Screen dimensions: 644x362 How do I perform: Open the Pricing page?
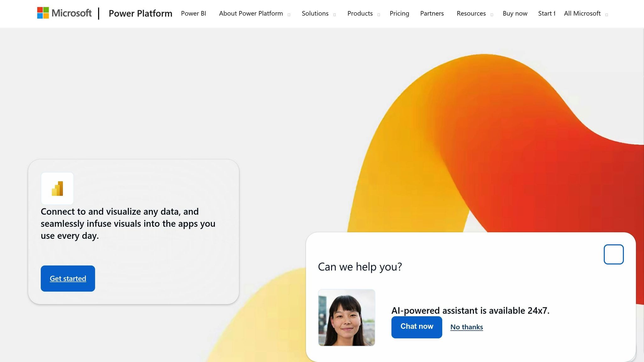pyautogui.click(x=399, y=14)
